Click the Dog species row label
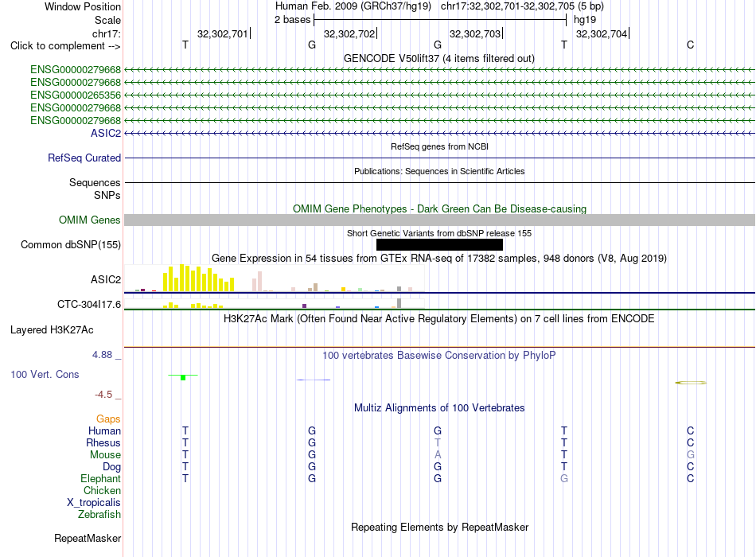 click(x=111, y=466)
